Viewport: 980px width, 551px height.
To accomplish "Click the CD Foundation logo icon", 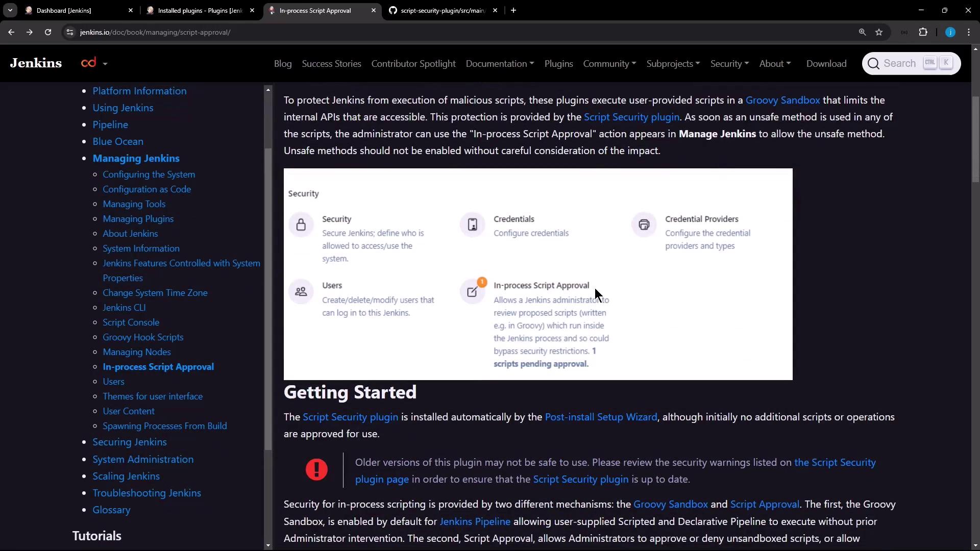I will click(x=89, y=63).
